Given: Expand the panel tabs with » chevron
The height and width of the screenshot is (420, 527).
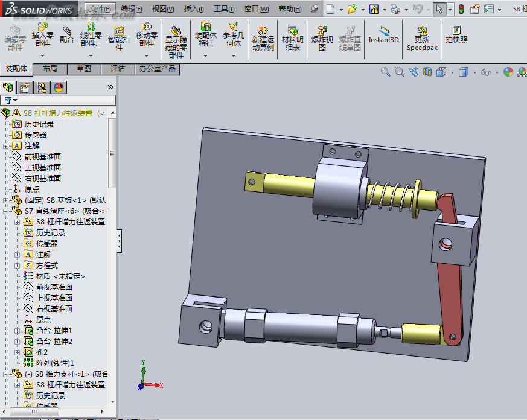Looking at the screenshot, I should point(110,87).
